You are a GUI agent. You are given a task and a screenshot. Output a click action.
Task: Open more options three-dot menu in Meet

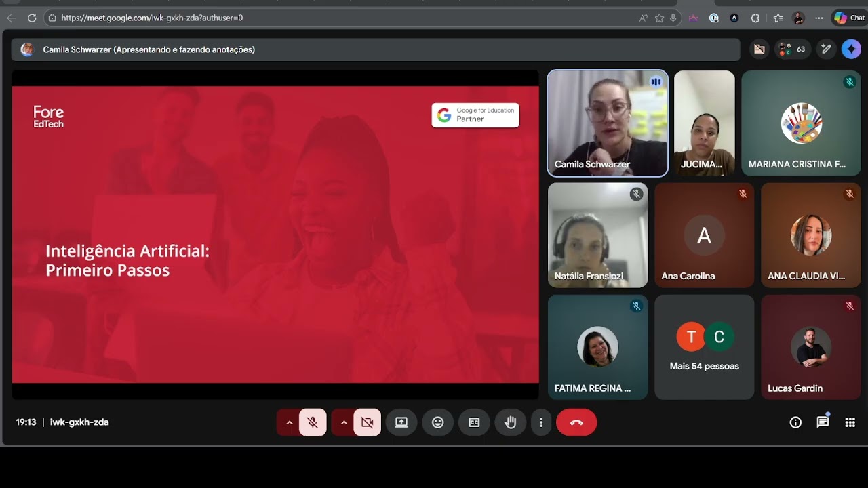pyautogui.click(x=540, y=422)
